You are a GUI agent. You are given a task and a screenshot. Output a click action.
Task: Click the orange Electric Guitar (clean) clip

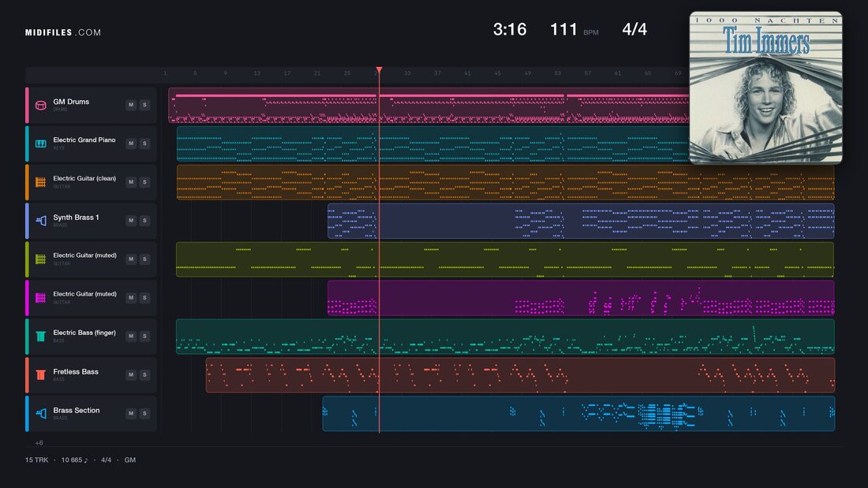click(505, 182)
